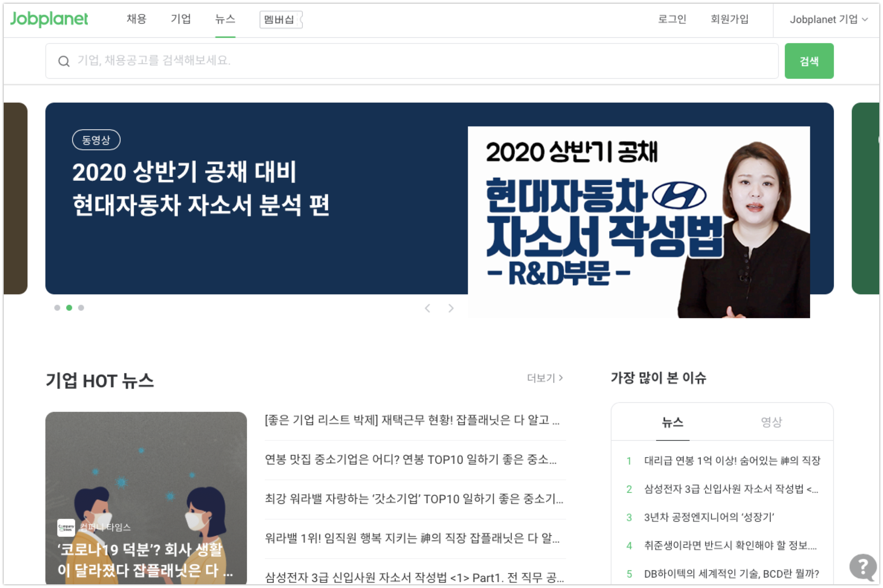Viewport: 883px width, 588px height.
Task: Open the 뉴스 menu in top navigation
Action: pos(225,19)
